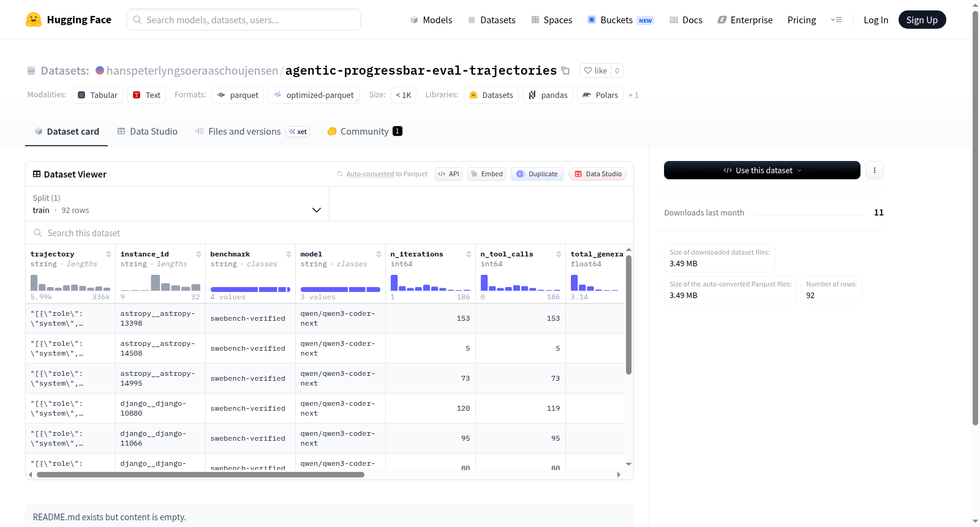
Task: Select the parquet format tag
Action: coord(238,95)
